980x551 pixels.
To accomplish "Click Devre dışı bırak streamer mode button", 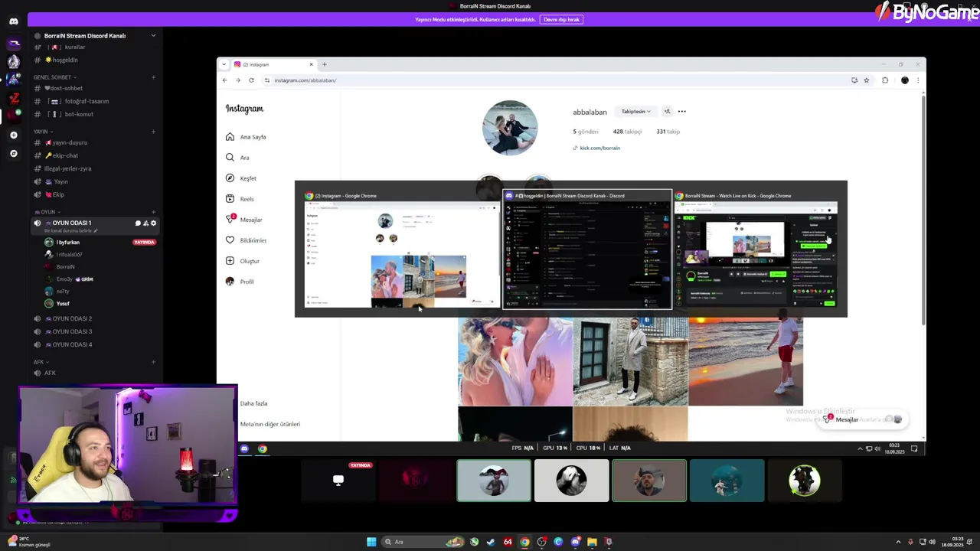I will tap(562, 19).
